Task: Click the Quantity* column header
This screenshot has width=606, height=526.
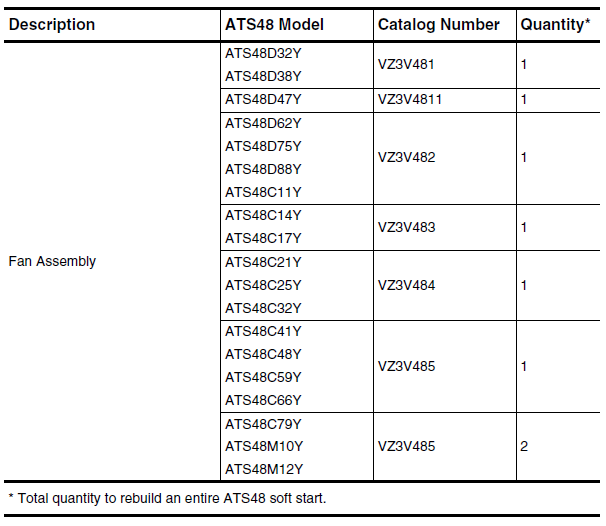Action: 555,25
